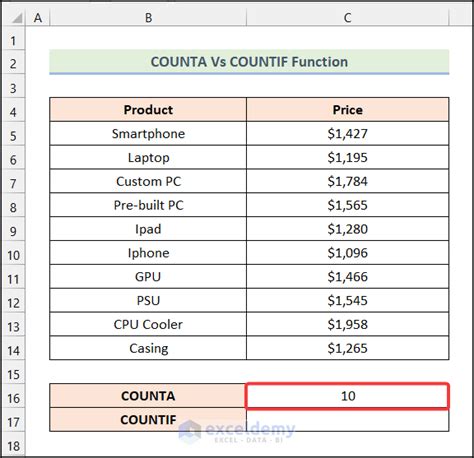Select the Laptop cell
This screenshot has height=458, width=474.
tap(148, 157)
